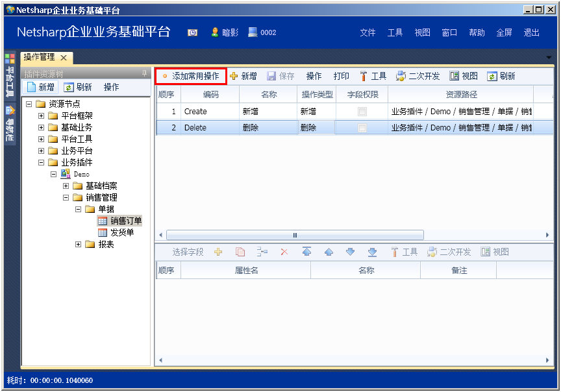Sort by 资源路径 column header
Viewport: 561px width, 392px height.
pyautogui.click(x=461, y=94)
